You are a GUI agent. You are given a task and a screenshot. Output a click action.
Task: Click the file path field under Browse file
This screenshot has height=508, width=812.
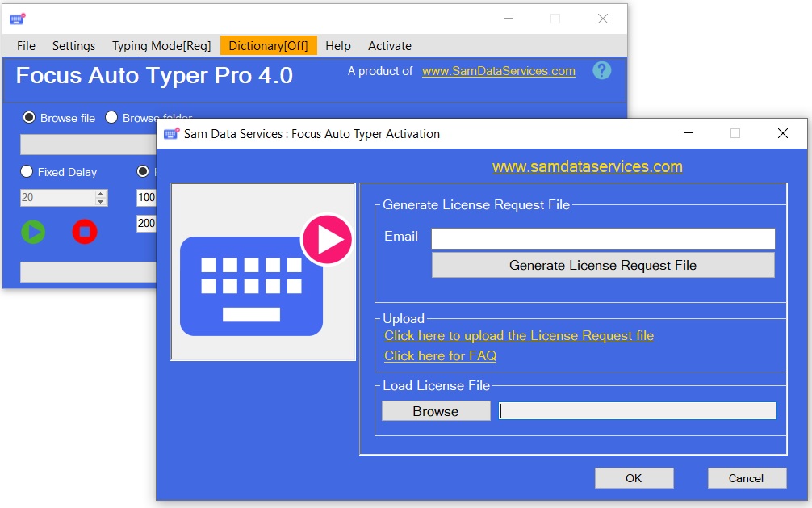(89, 145)
